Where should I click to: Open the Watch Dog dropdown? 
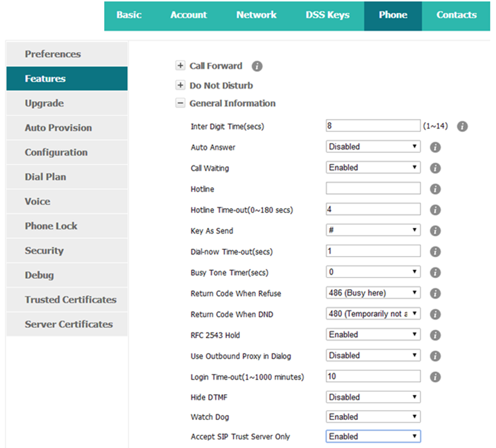click(373, 417)
